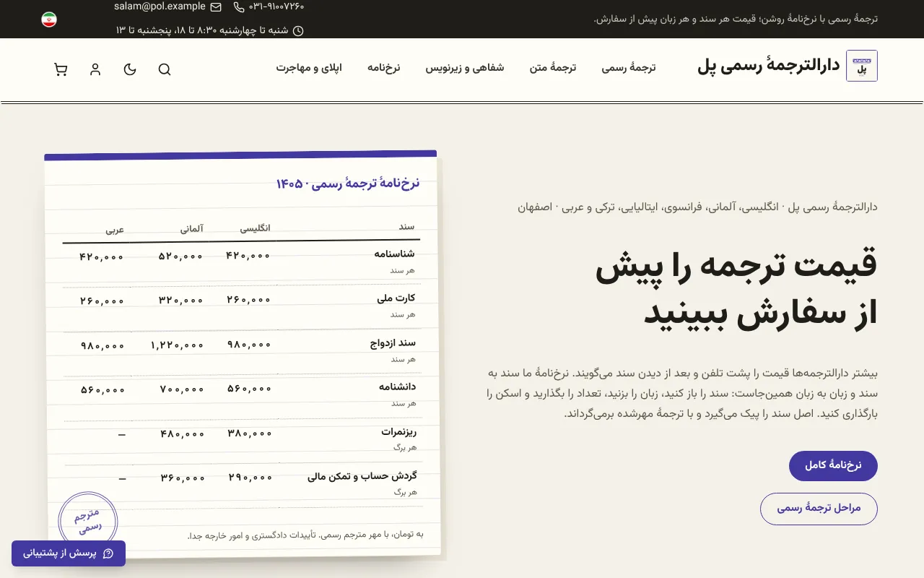
Task: Click the phone number ۰۳۱-۹۱۰۰۷۲۶۰
Action: pos(276,7)
